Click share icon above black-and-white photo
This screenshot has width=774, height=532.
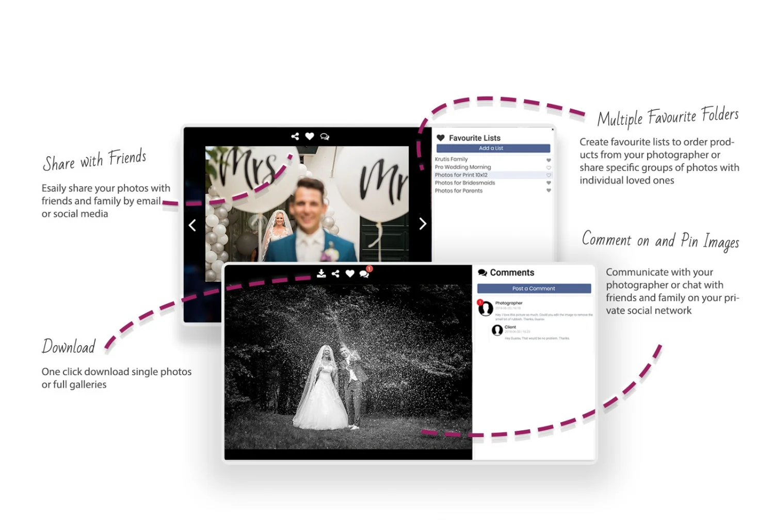[x=335, y=273]
